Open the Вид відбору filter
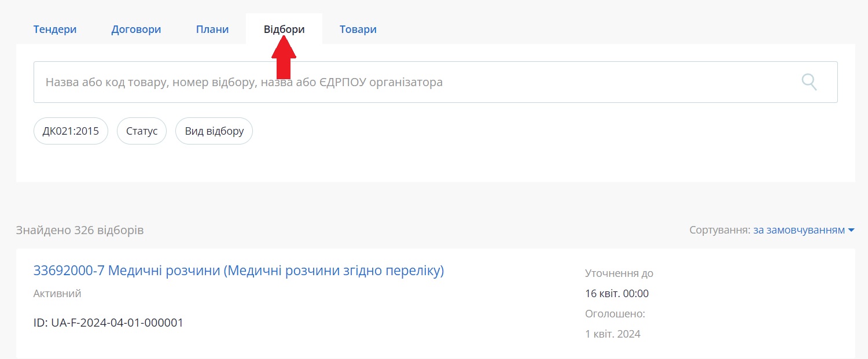 click(x=214, y=131)
